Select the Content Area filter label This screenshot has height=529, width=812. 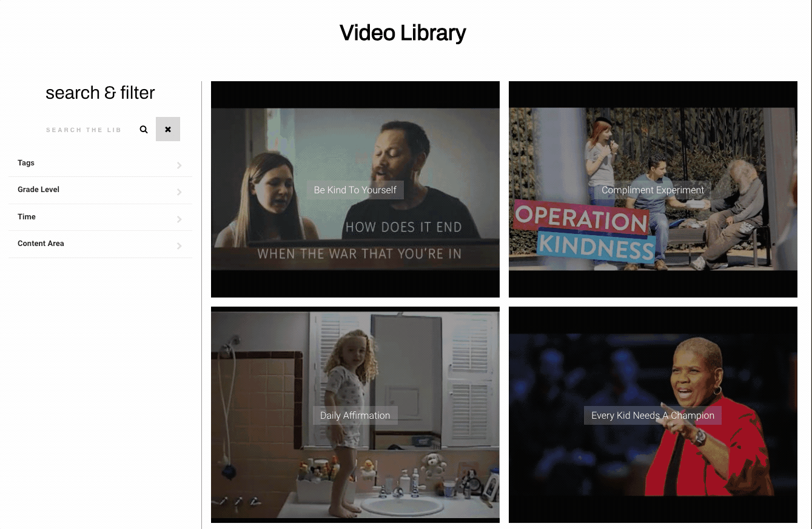(x=41, y=244)
